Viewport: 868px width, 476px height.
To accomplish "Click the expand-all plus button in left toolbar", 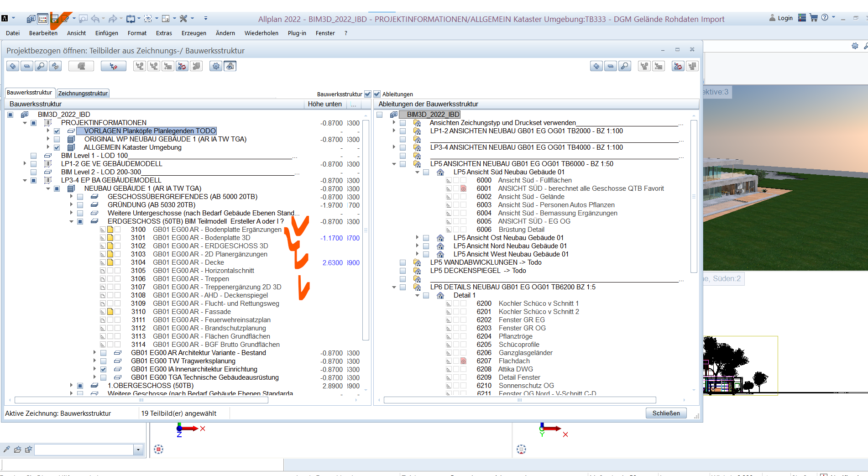I will (13, 66).
